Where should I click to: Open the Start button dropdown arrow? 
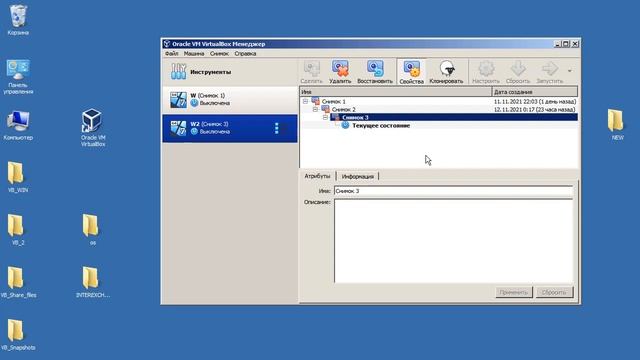(x=569, y=71)
